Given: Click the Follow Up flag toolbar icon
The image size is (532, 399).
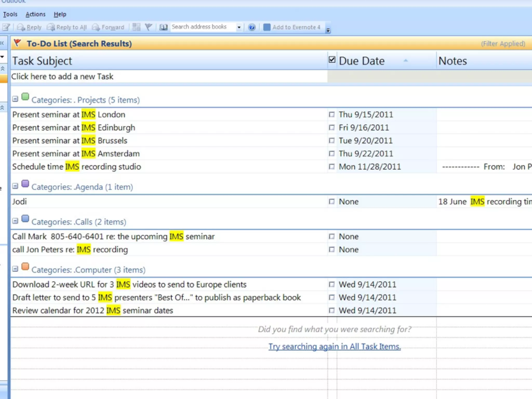Looking at the screenshot, I should pyautogui.click(x=149, y=27).
